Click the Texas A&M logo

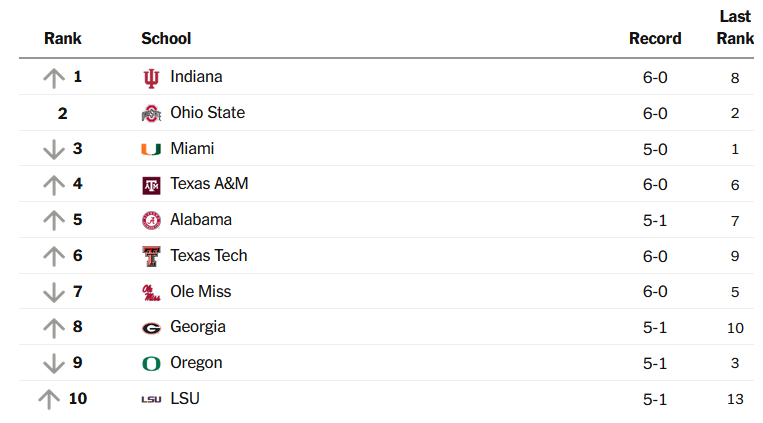tap(151, 185)
